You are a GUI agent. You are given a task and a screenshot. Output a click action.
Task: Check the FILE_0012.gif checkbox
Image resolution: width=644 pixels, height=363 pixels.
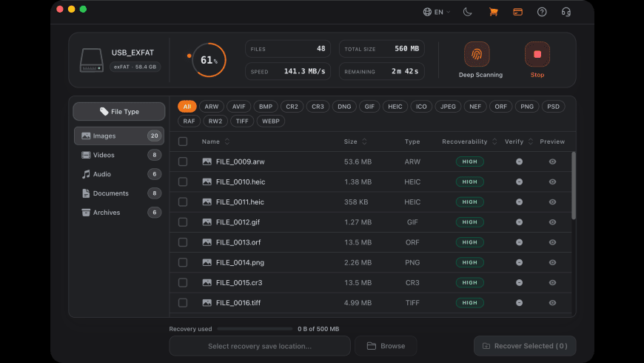183,222
